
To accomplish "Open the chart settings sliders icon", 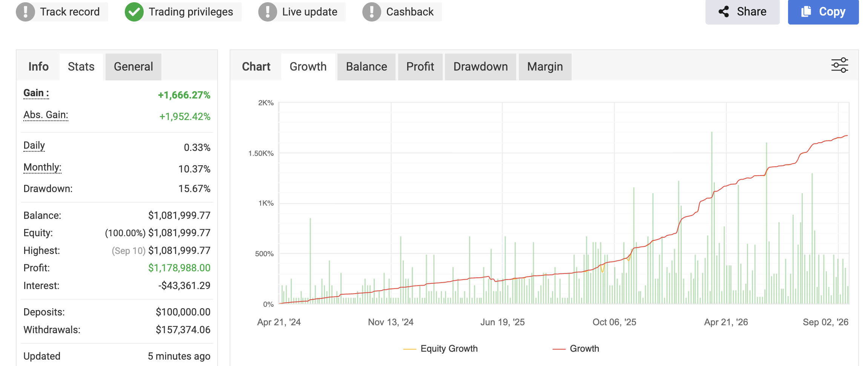I will tap(839, 65).
